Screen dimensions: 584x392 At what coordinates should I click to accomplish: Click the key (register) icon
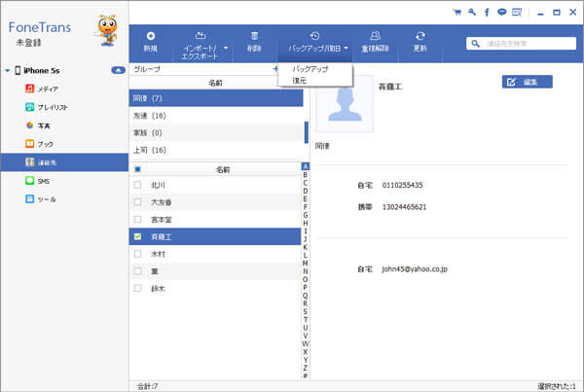click(472, 13)
